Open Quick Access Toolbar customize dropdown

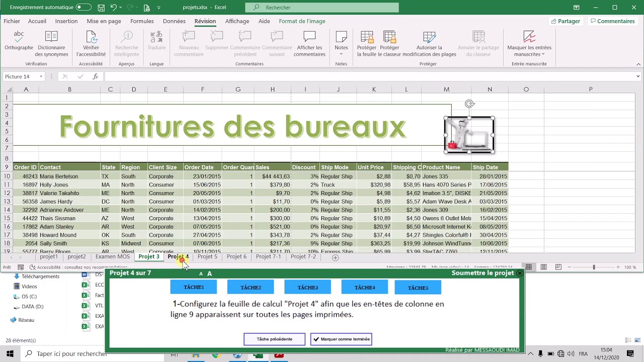(159, 8)
